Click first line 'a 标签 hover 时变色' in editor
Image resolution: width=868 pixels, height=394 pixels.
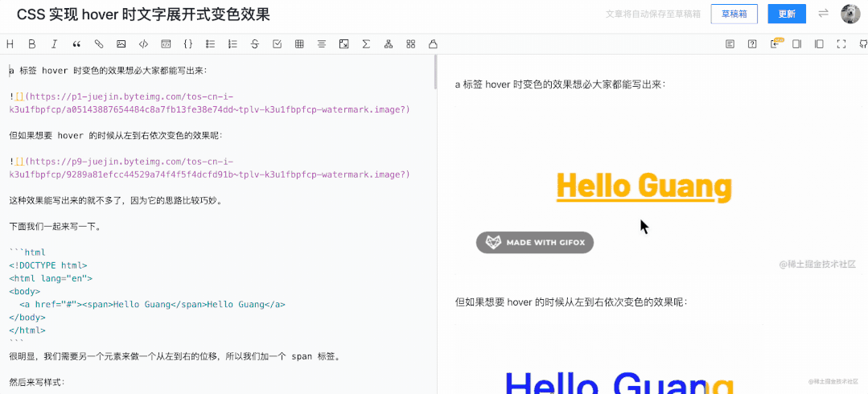click(x=109, y=71)
